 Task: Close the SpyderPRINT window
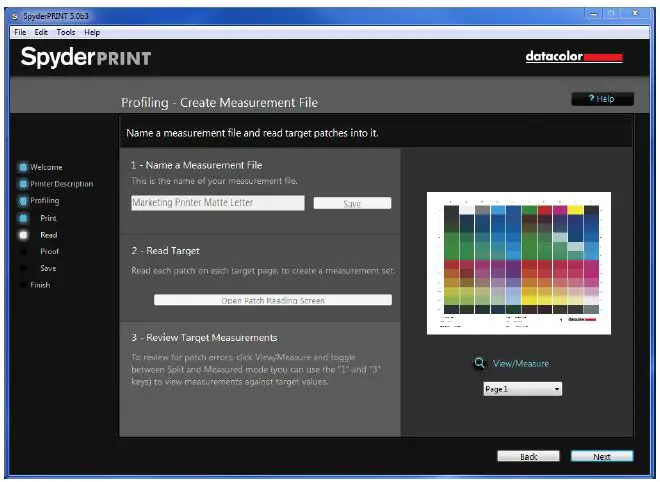click(x=635, y=14)
